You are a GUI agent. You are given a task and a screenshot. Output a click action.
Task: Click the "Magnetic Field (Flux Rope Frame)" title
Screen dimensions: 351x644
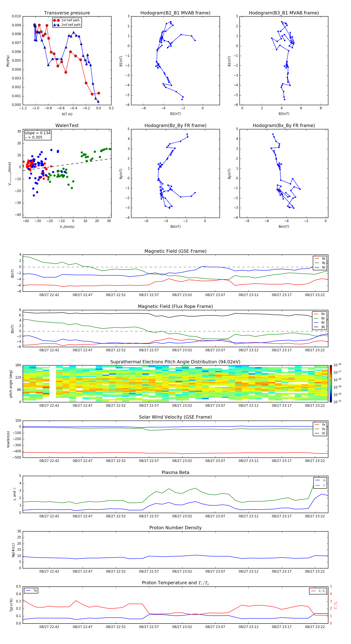175,307
